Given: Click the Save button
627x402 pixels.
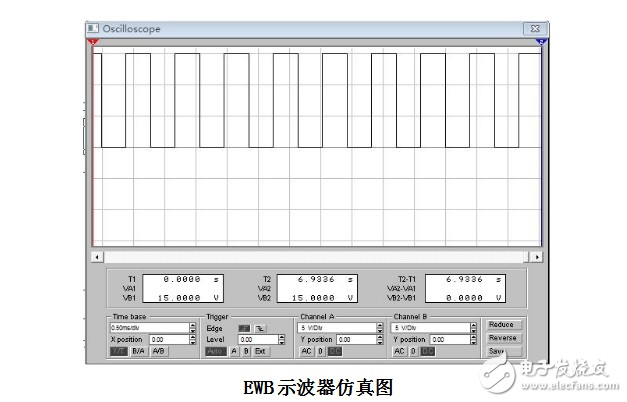Looking at the screenshot, I should [502, 351].
